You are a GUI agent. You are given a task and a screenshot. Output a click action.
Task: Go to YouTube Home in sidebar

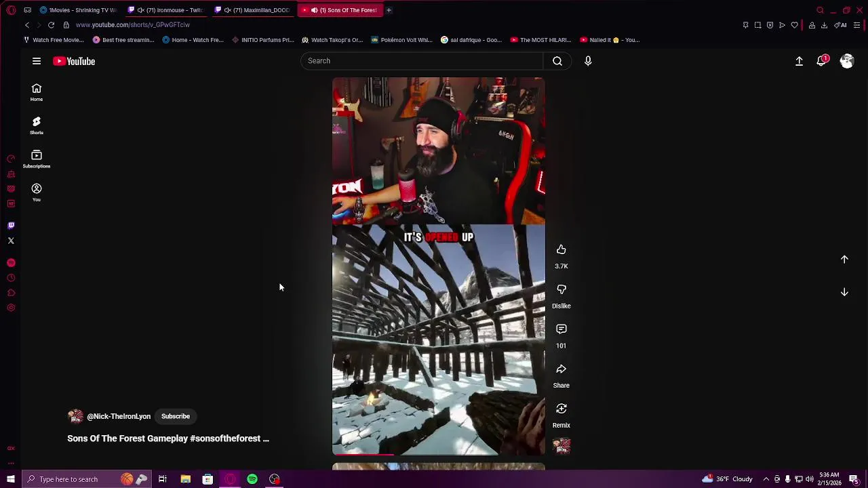point(37,92)
